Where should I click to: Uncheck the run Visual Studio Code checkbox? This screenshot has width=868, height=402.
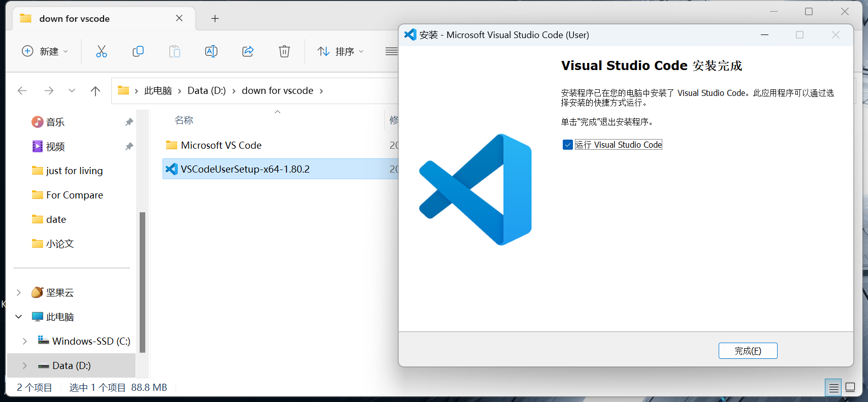(568, 145)
